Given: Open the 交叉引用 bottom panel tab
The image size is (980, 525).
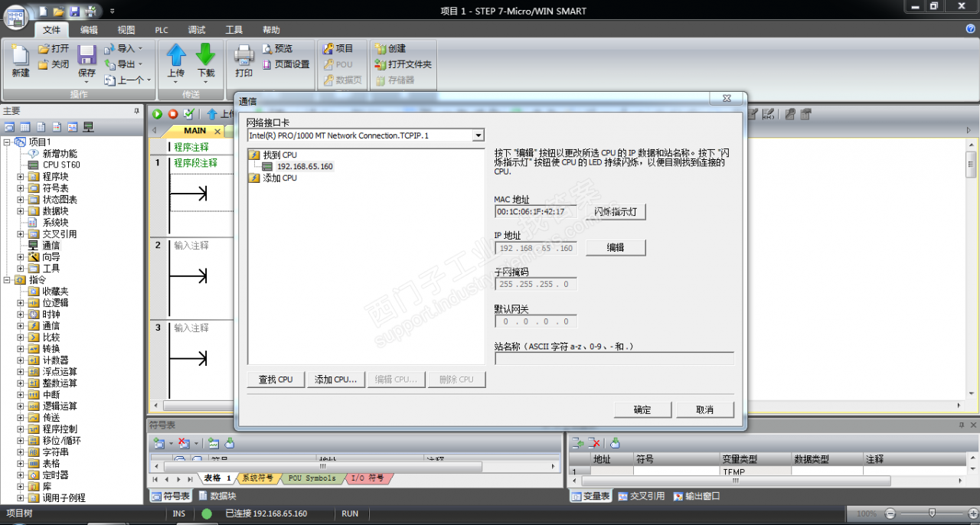Looking at the screenshot, I should [x=641, y=496].
